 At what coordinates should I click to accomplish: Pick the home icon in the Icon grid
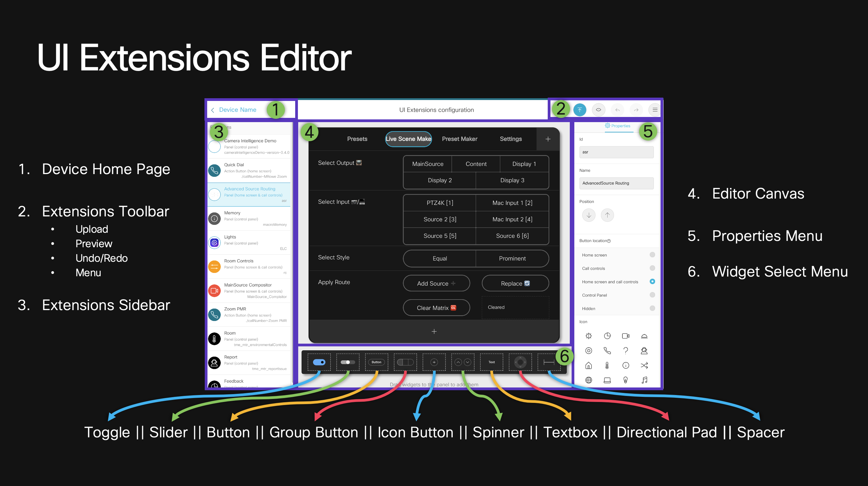588,365
